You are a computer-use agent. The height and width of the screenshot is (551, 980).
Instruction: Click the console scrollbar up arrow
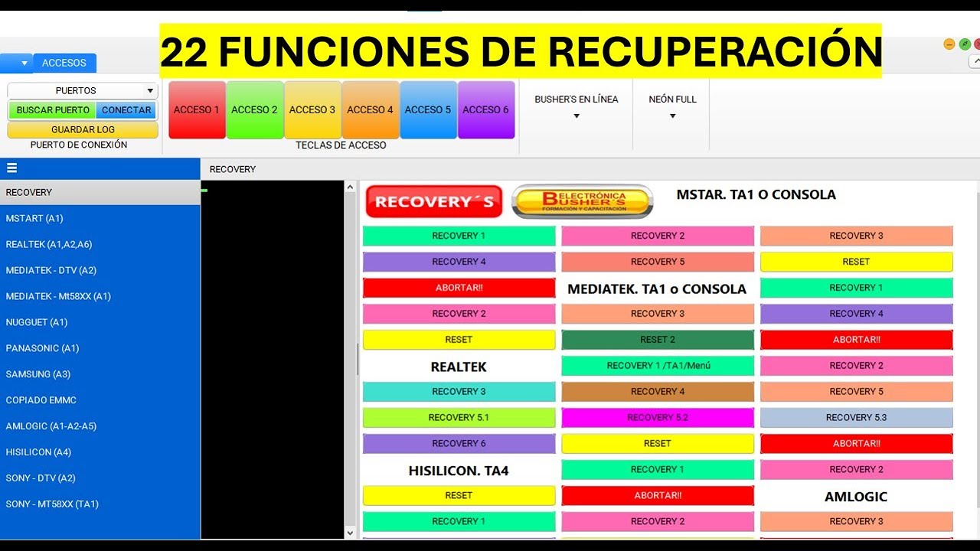(x=351, y=187)
